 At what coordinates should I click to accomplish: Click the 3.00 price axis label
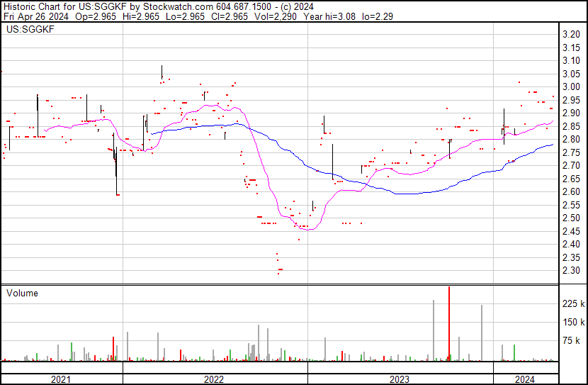tap(571, 87)
